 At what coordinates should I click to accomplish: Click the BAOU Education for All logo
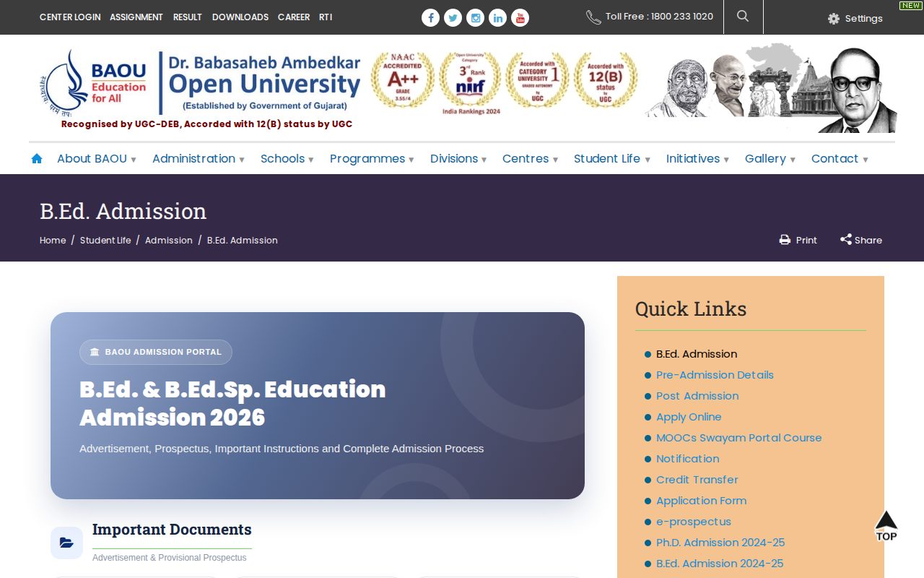pyautogui.click(x=95, y=83)
